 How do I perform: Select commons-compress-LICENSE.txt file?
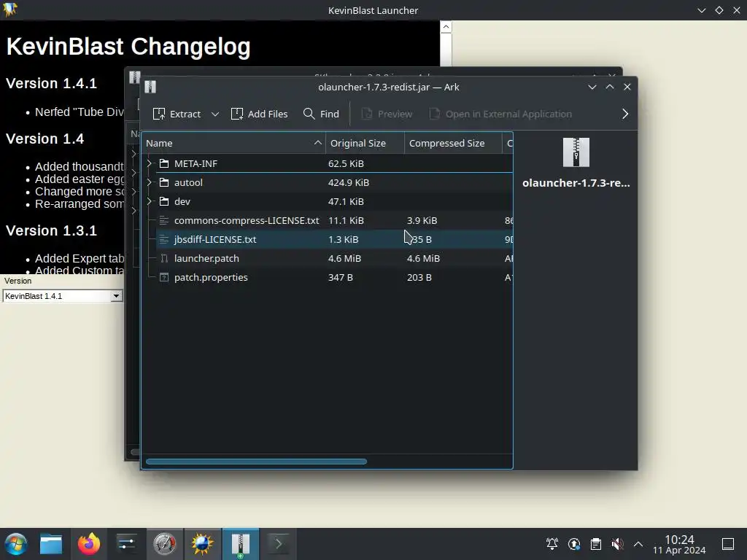click(x=247, y=220)
